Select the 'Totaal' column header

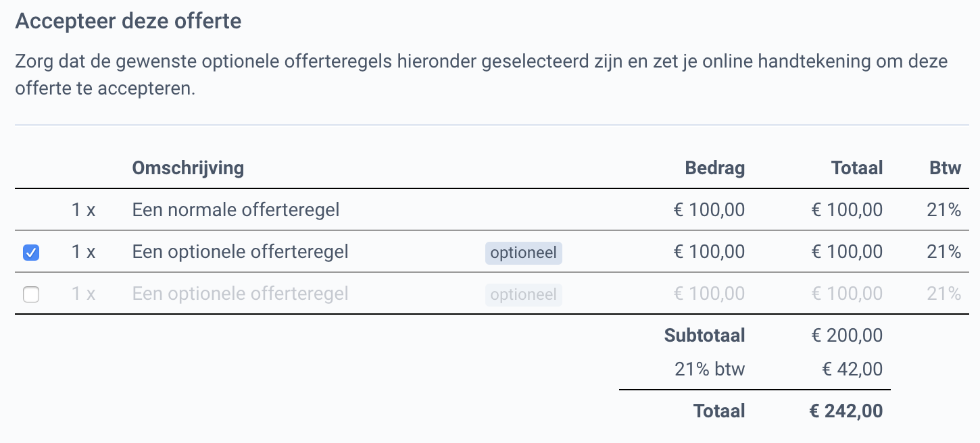(856, 167)
